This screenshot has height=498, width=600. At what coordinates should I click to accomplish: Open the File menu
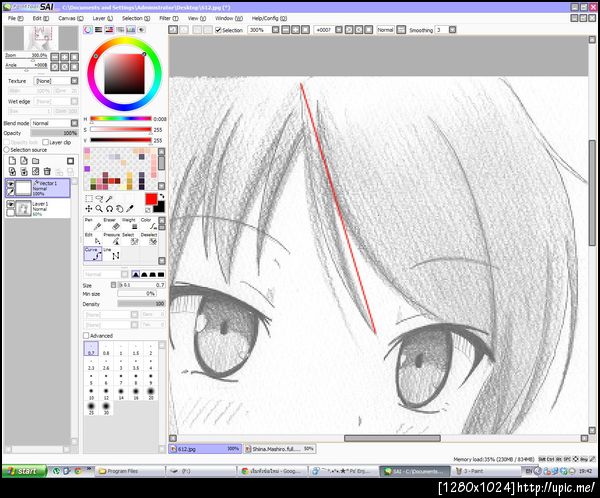pyautogui.click(x=15, y=18)
